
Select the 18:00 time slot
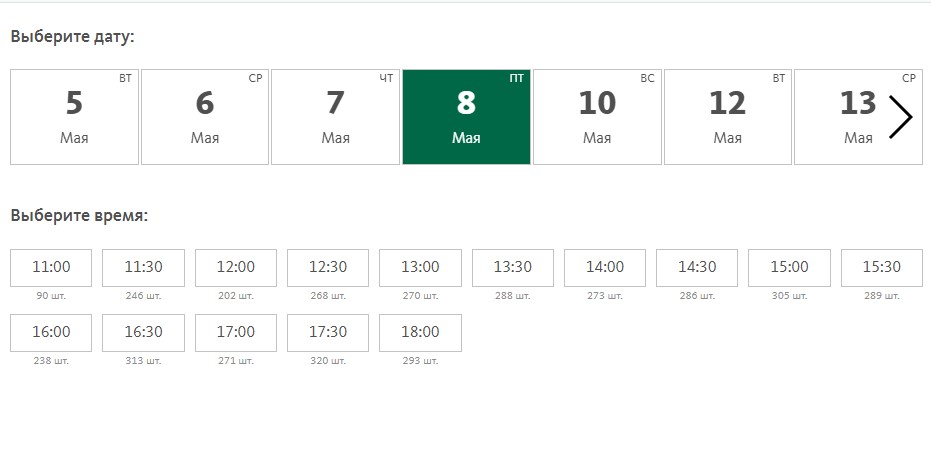pyautogui.click(x=420, y=332)
